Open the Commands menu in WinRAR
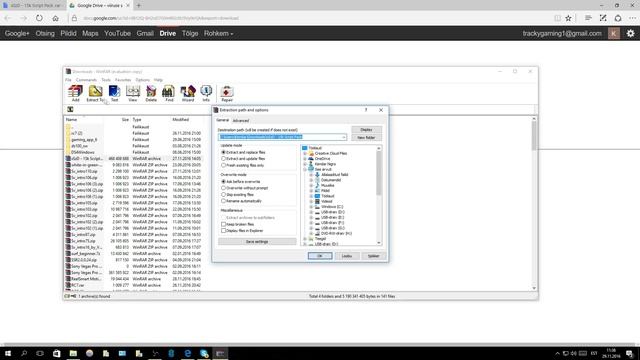The image size is (640, 360). pos(86,80)
